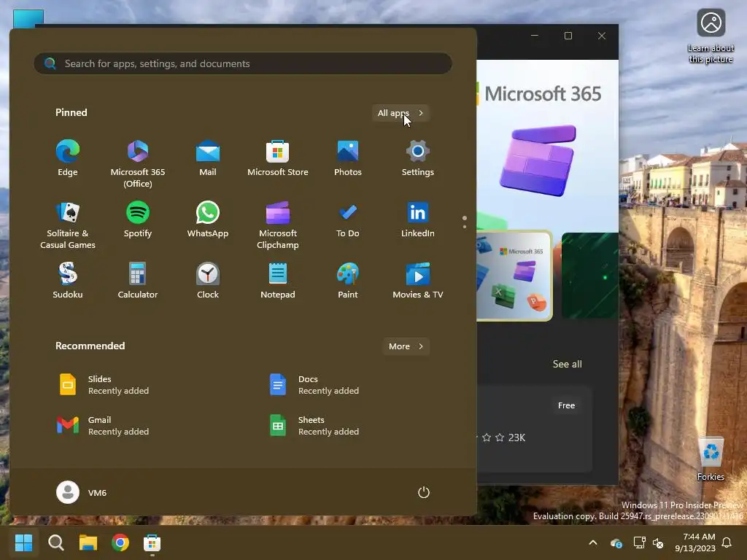Viewport: 747px width, 560px height.
Task: Open Movies & TV app
Action: 418,281
